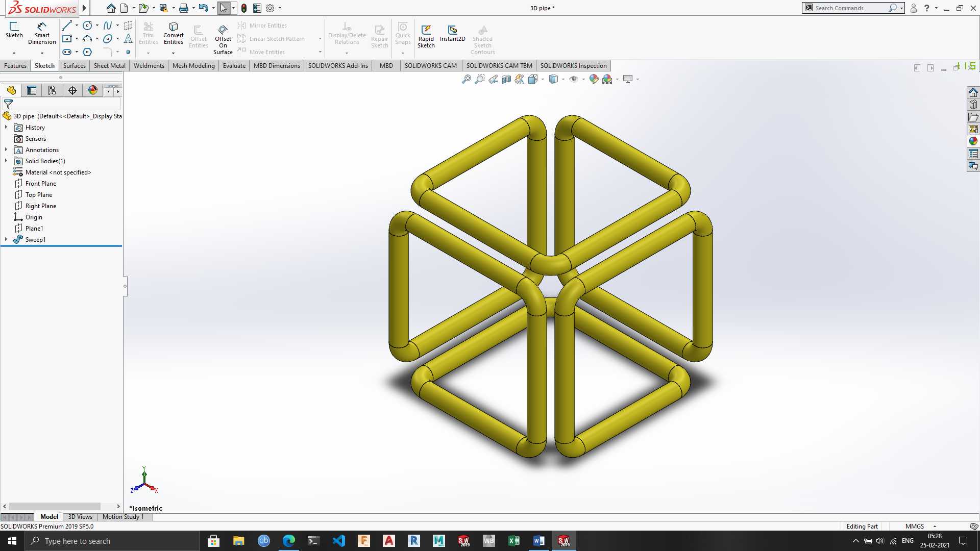
Task: Select the Circle sketch tool
Action: coord(87,26)
